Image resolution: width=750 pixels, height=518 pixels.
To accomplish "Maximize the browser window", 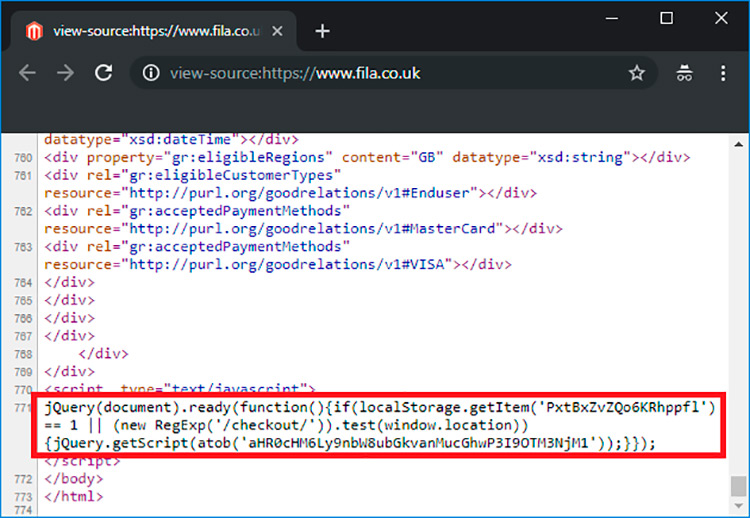I will (x=667, y=18).
